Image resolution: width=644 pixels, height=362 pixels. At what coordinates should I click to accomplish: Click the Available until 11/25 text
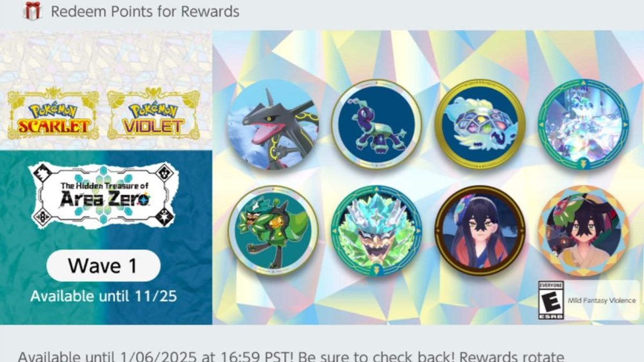click(104, 296)
